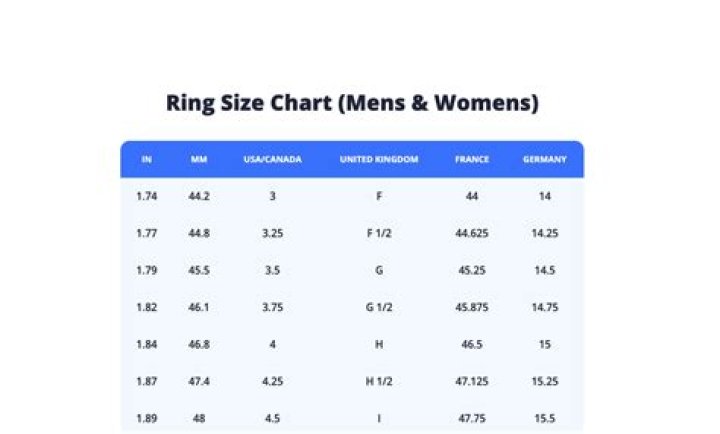Image resolution: width=720 pixels, height=434 pixels.
Task: Click the 1.74 inch cell
Action: 147,196
